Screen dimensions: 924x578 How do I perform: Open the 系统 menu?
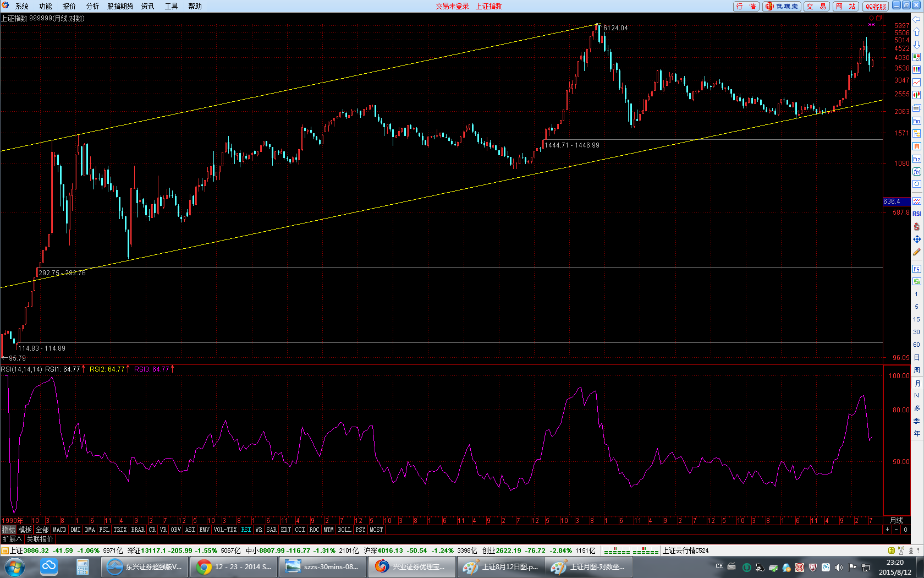[22, 6]
